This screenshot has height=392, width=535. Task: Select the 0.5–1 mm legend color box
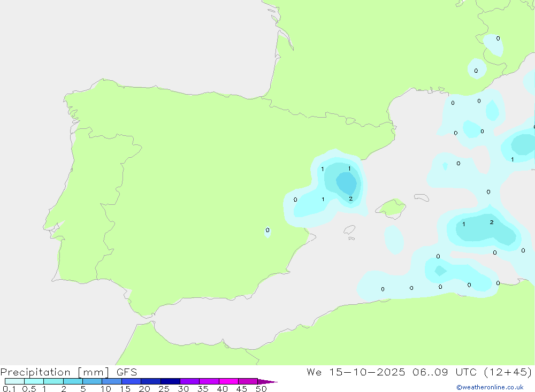tap(34, 381)
